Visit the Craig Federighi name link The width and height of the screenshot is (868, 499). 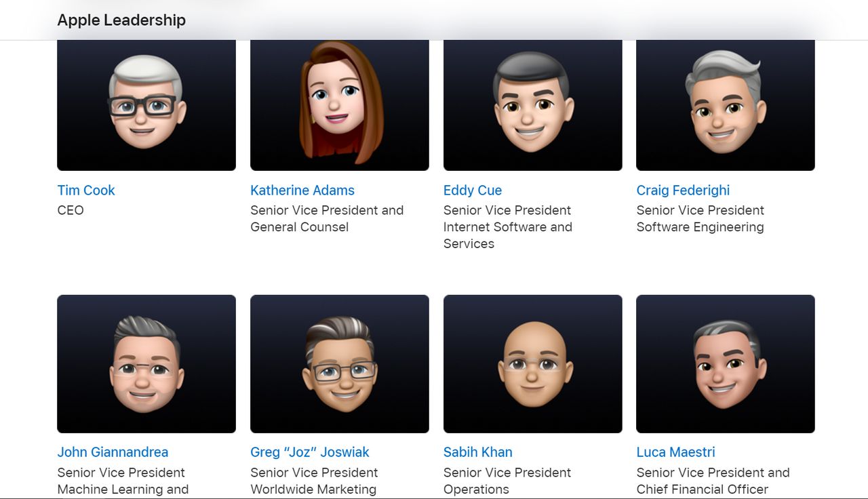click(683, 191)
